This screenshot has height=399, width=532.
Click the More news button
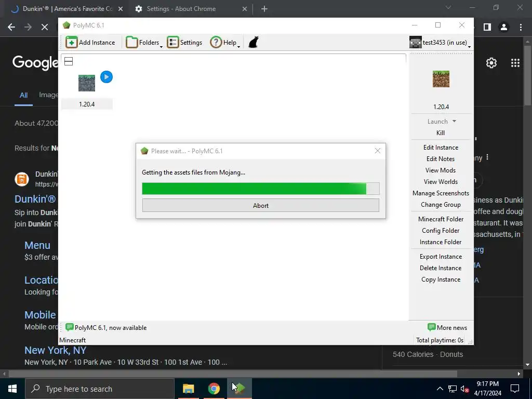[447, 327]
